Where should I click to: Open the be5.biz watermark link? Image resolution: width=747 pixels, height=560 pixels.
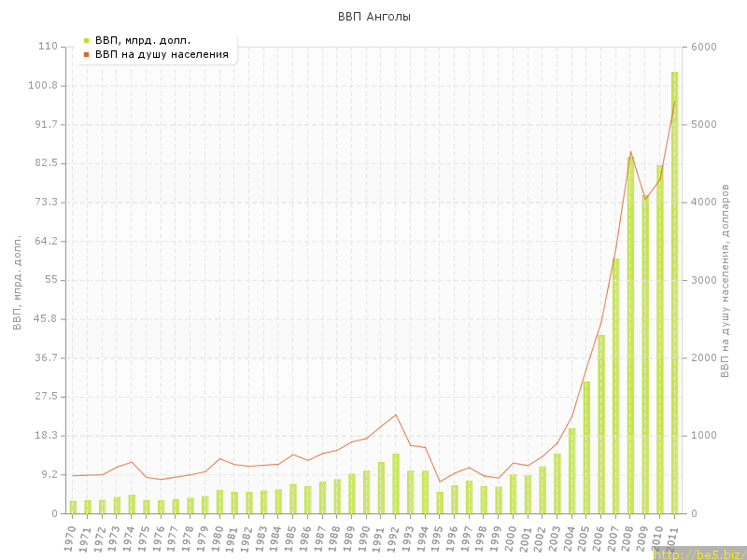pyautogui.click(x=698, y=553)
